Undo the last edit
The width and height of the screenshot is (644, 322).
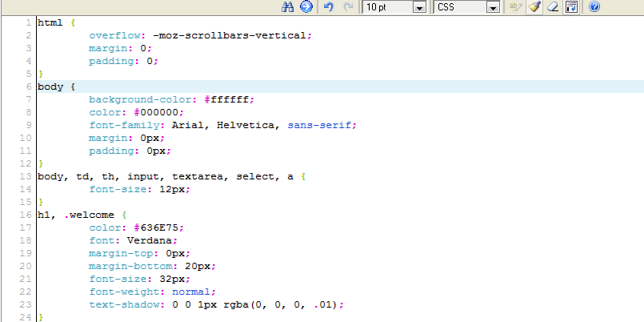[x=329, y=7]
